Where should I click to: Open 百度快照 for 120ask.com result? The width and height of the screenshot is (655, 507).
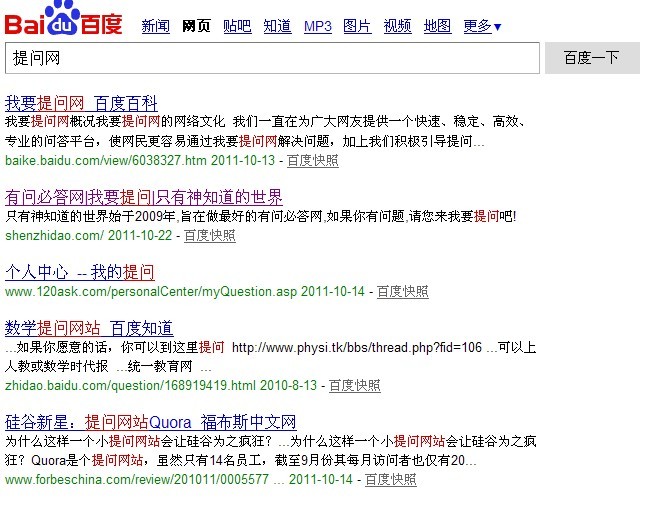[403, 292]
